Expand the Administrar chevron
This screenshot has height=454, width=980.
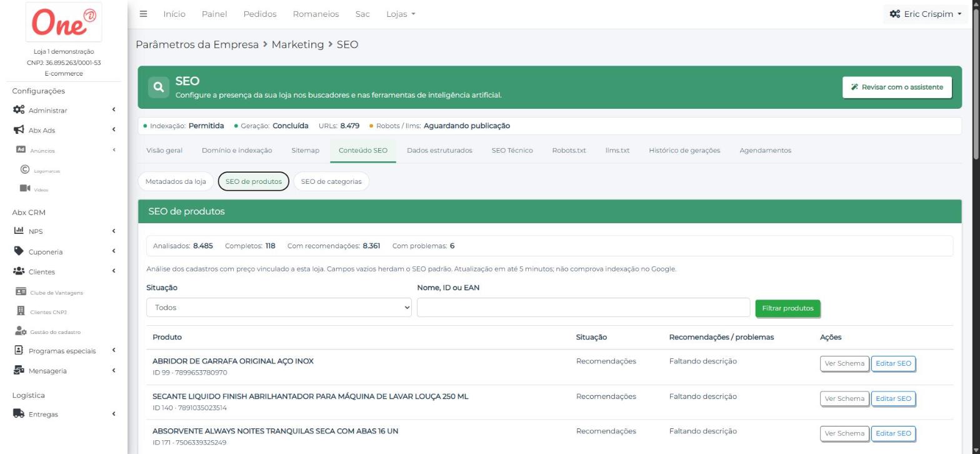114,110
